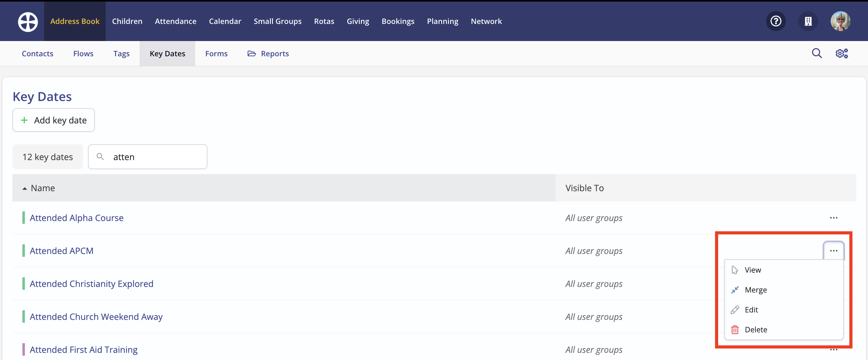
Task: Switch to the Tags tab
Action: coord(121,53)
